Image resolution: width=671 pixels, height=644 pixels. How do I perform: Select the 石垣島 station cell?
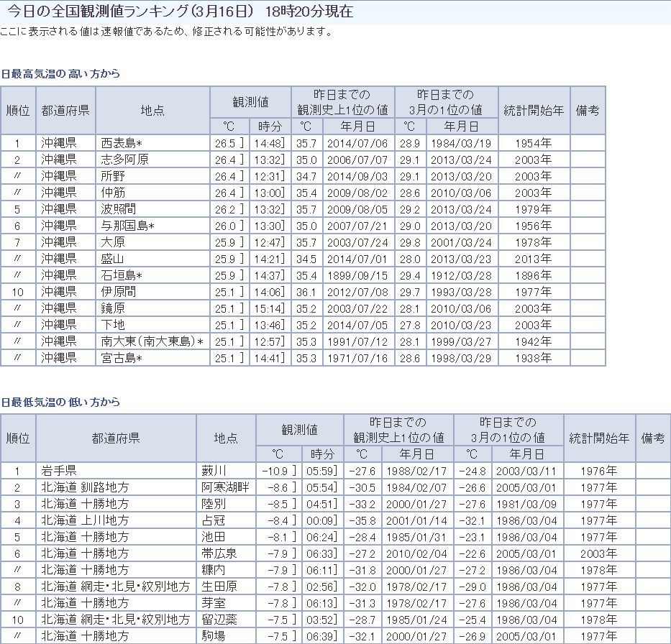(x=122, y=275)
